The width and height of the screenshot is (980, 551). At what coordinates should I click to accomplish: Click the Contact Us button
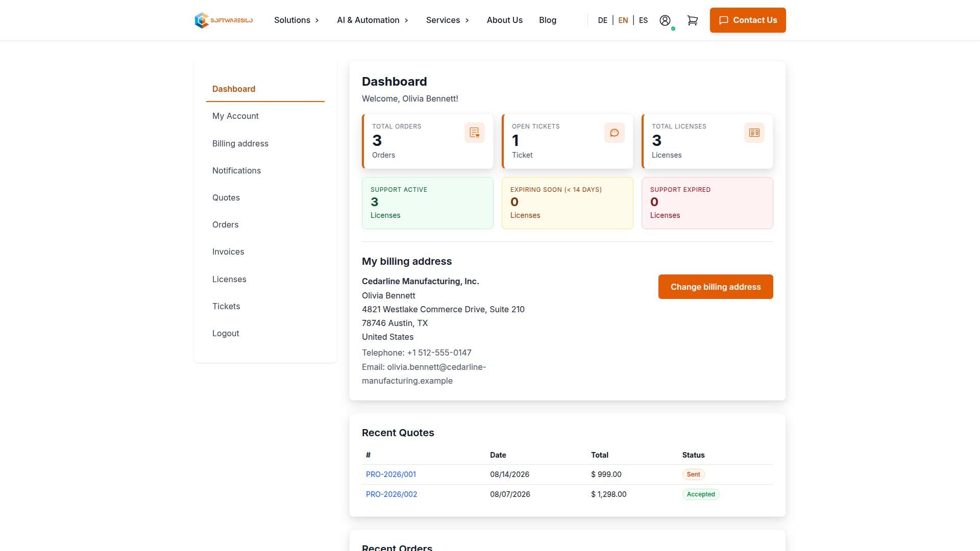pos(748,20)
